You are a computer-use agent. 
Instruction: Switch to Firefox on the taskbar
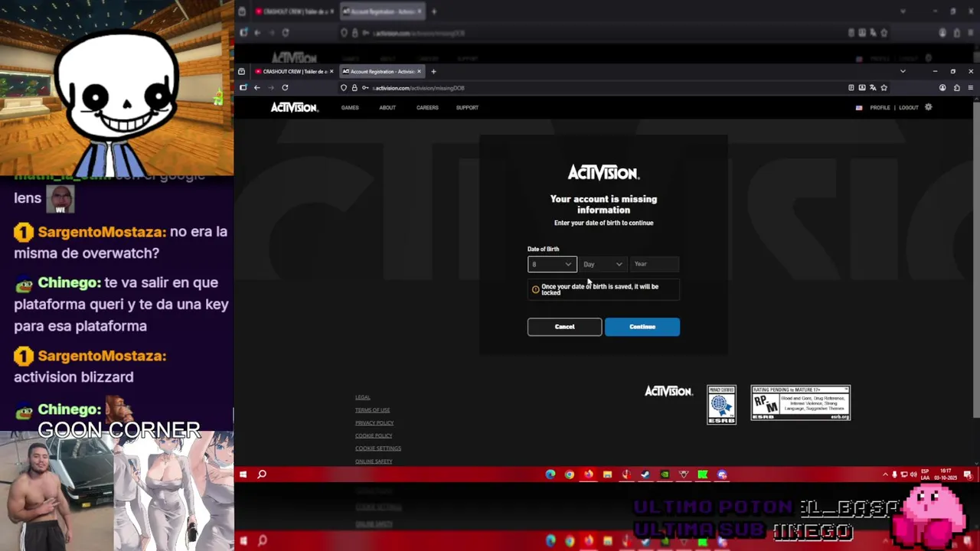pyautogui.click(x=588, y=474)
